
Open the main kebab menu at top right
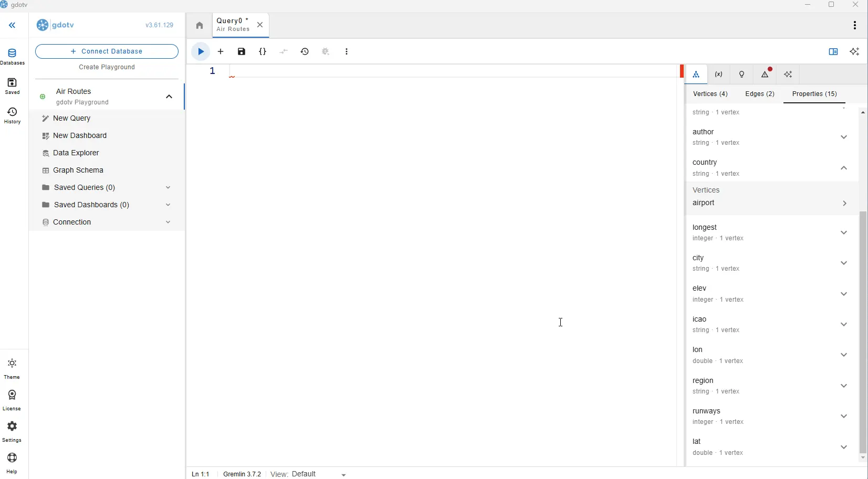(855, 25)
